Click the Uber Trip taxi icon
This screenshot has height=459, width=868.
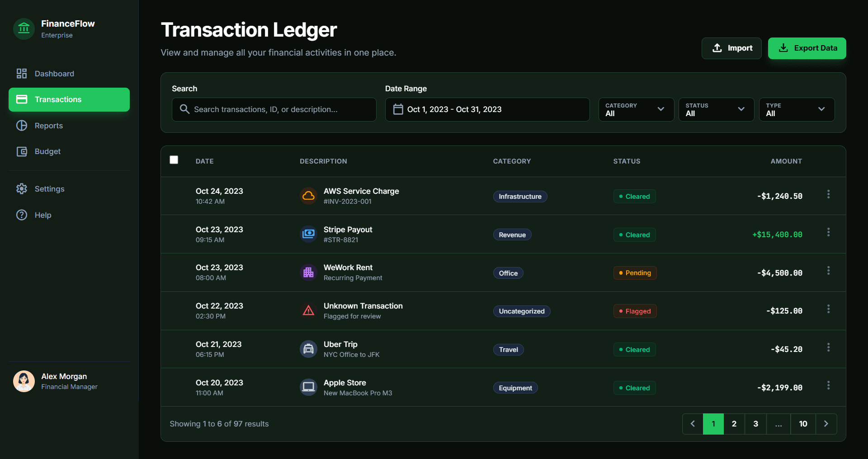(x=308, y=349)
